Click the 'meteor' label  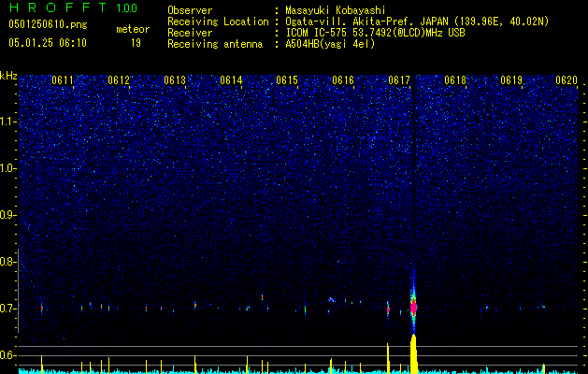click(x=133, y=29)
